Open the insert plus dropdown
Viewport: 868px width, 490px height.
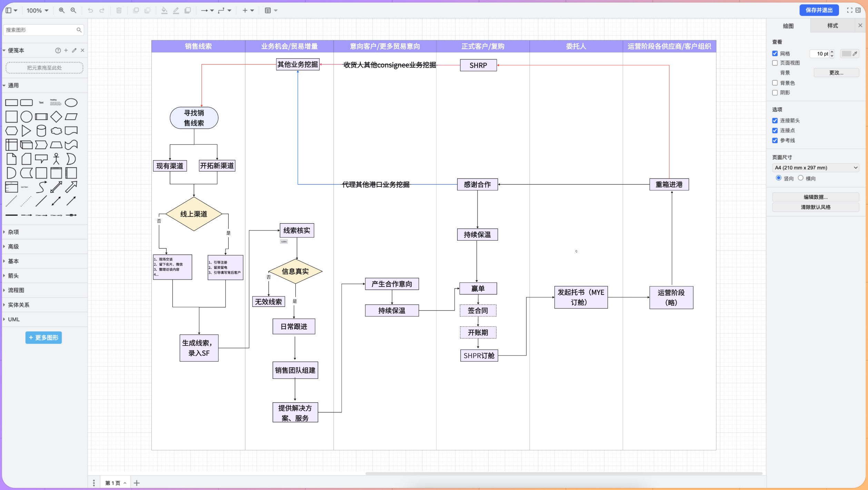pos(248,10)
